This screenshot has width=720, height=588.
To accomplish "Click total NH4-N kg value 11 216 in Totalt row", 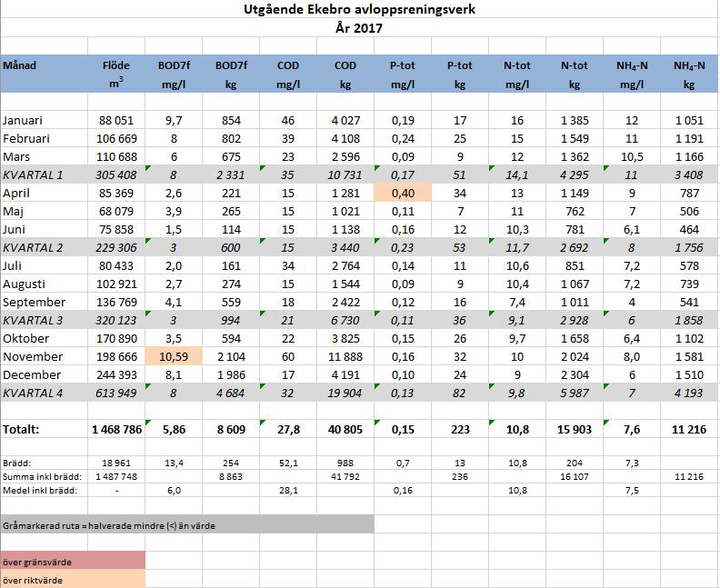I will coord(689,430).
